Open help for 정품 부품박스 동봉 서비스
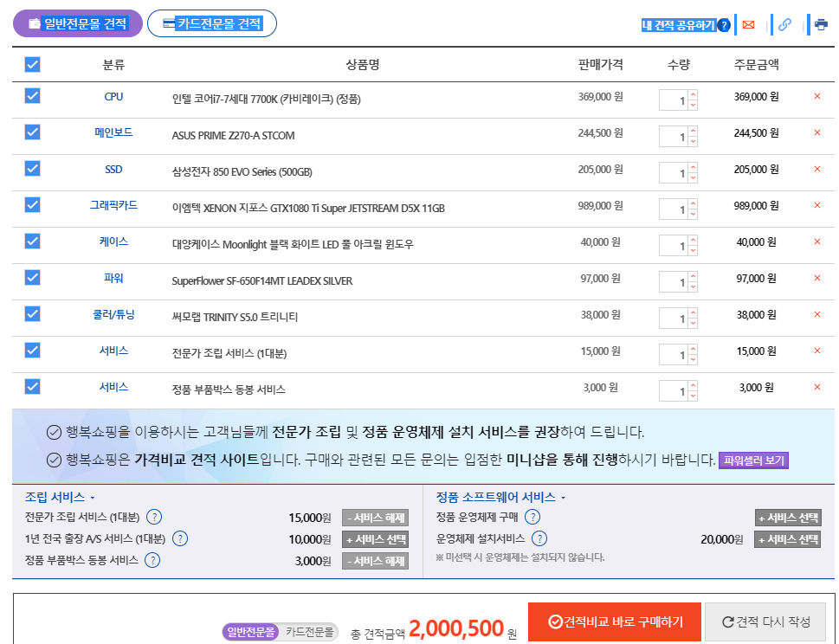Image resolution: width=839 pixels, height=644 pixels. pyautogui.click(x=152, y=560)
